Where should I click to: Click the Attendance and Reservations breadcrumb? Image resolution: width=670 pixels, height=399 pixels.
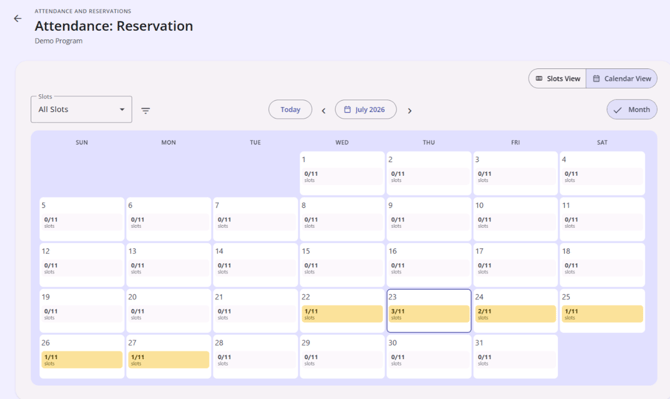click(83, 11)
